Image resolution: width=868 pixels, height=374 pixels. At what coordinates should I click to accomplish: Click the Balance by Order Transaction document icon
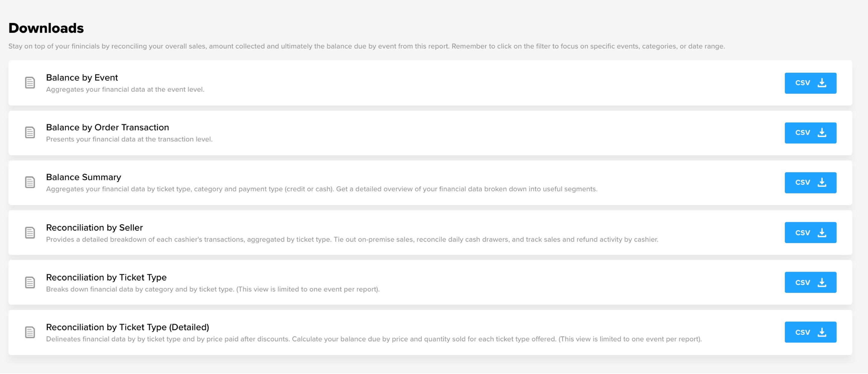(30, 132)
